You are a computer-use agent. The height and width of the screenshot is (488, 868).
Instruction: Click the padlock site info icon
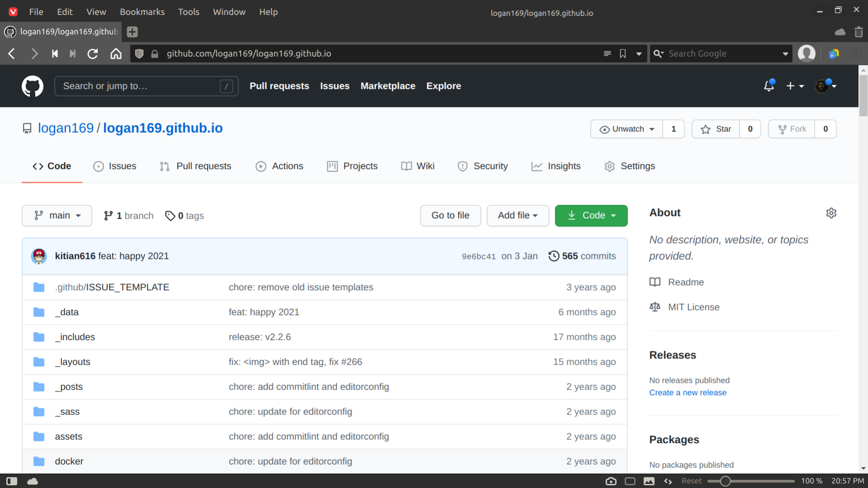pos(155,54)
